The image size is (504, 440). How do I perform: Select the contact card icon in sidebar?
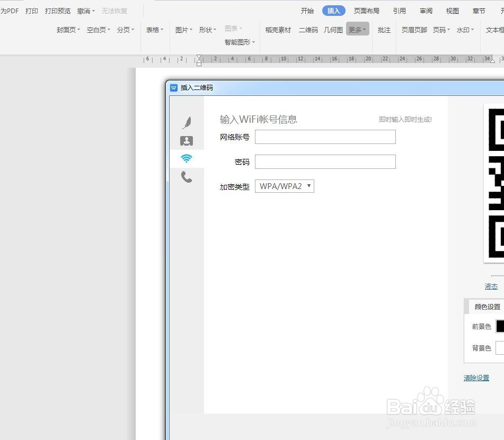(x=187, y=141)
